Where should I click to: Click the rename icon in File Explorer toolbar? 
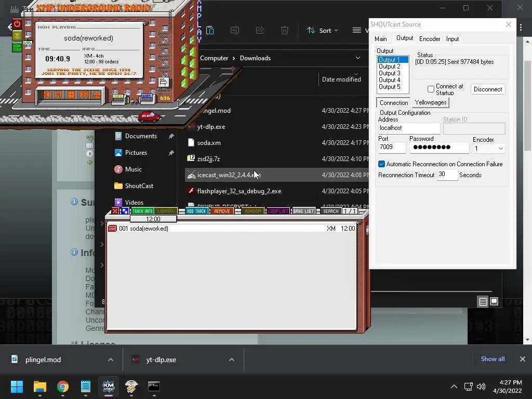[x=235, y=31]
